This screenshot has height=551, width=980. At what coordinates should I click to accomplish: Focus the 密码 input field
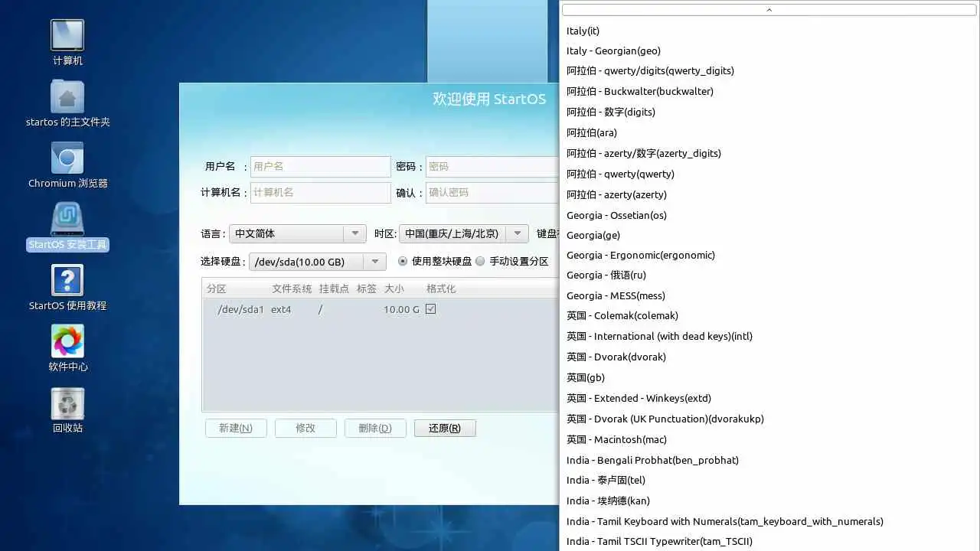492,166
